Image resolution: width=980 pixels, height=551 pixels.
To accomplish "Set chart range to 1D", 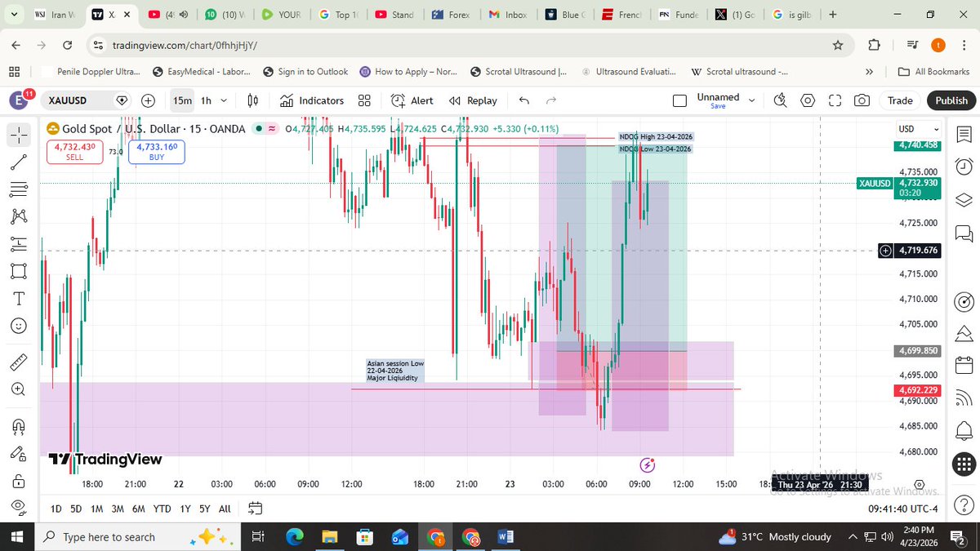I will point(56,509).
